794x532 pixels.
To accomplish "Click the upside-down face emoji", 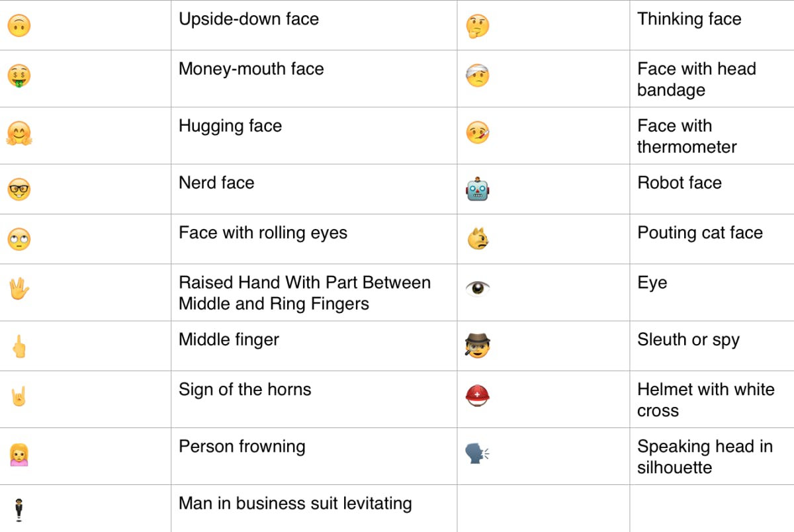I will coord(19,26).
